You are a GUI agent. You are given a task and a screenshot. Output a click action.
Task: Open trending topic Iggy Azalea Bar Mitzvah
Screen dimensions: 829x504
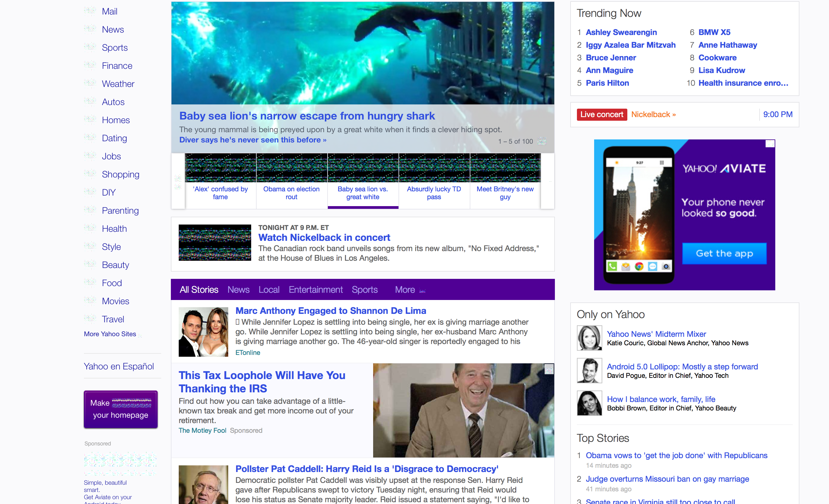(630, 45)
